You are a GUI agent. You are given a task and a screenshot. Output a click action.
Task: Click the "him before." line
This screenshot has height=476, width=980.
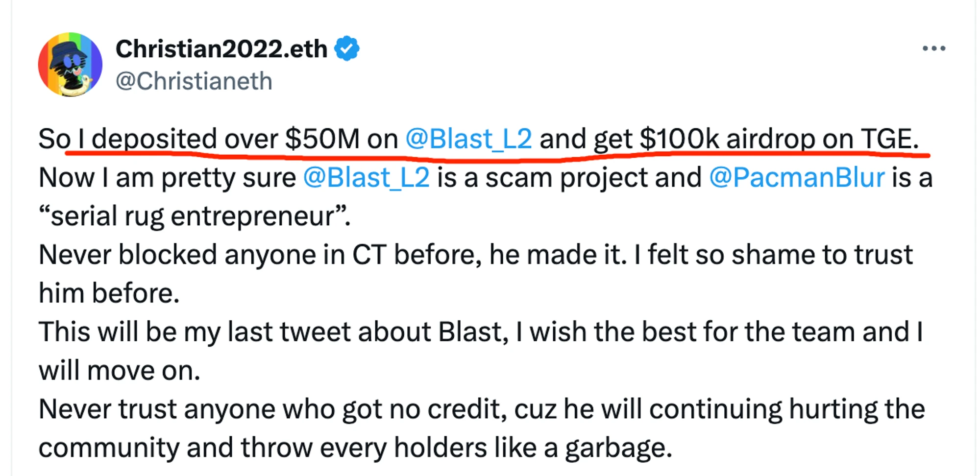109,293
